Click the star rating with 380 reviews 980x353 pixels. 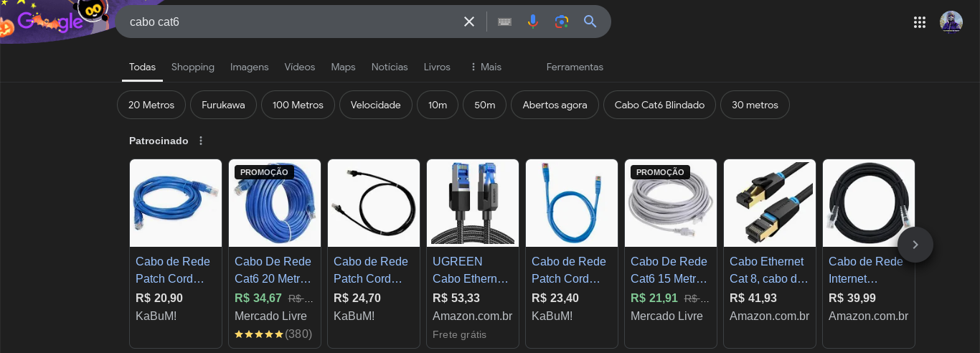tap(273, 334)
